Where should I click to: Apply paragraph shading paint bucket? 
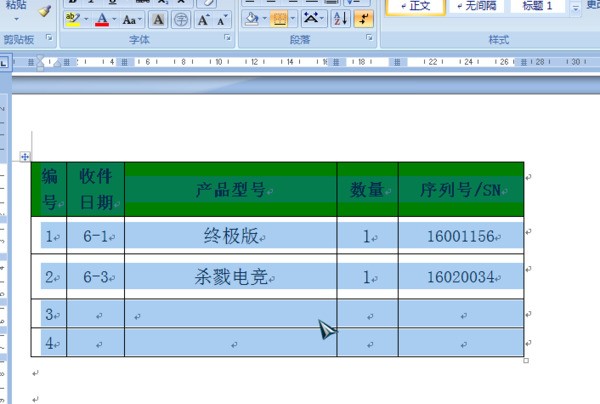[x=251, y=19]
